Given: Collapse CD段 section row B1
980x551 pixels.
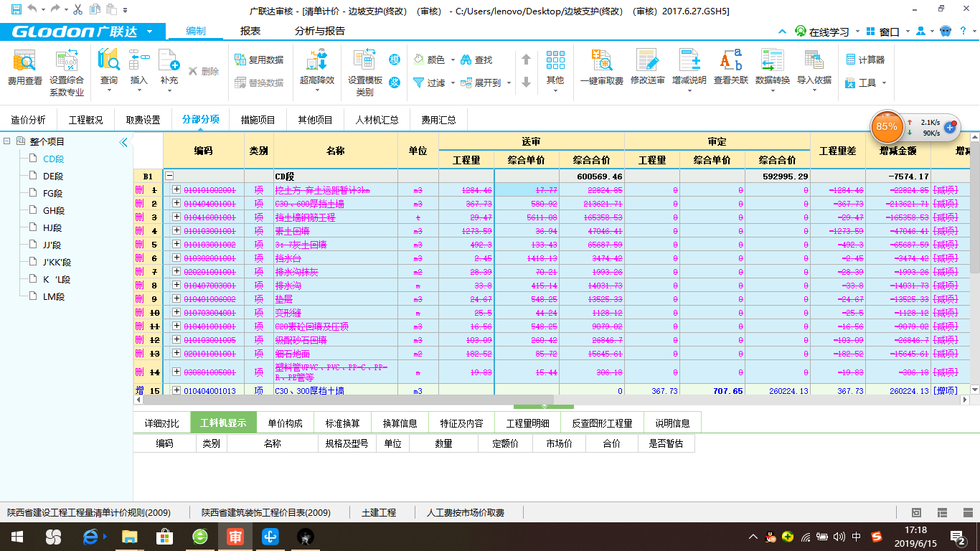Looking at the screenshot, I should click(x=170, y=176).
